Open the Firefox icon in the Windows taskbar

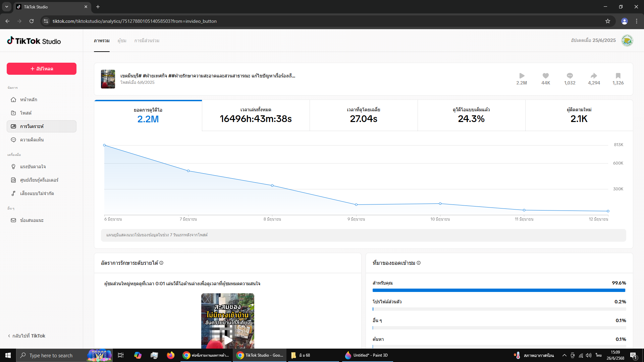click(x=171, y=355)
